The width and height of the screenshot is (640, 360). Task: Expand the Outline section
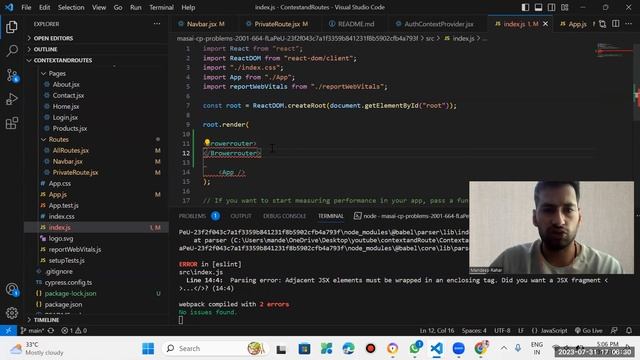click(45, 49)
